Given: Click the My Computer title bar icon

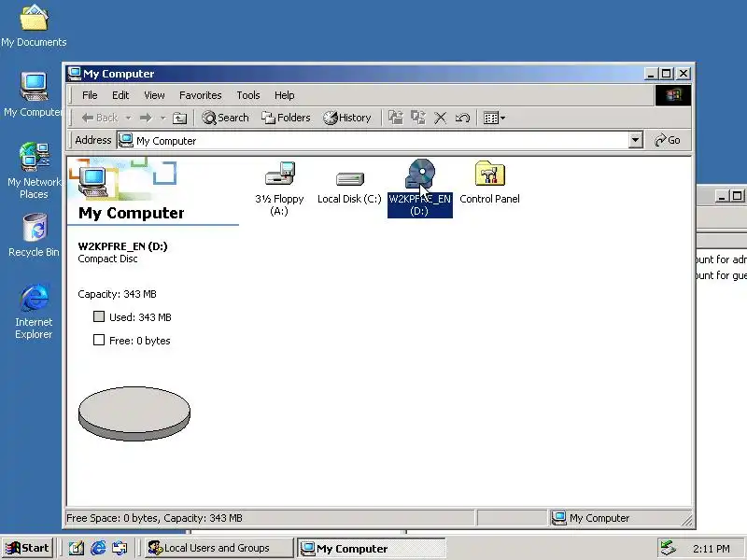Looking at the screenshot, I should pyautogui.click(x=75, y=74).
